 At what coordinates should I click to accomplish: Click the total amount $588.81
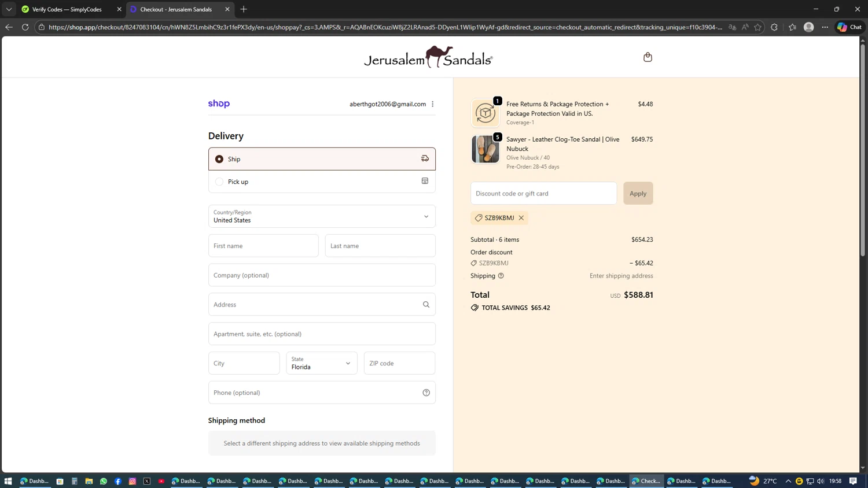638,295
